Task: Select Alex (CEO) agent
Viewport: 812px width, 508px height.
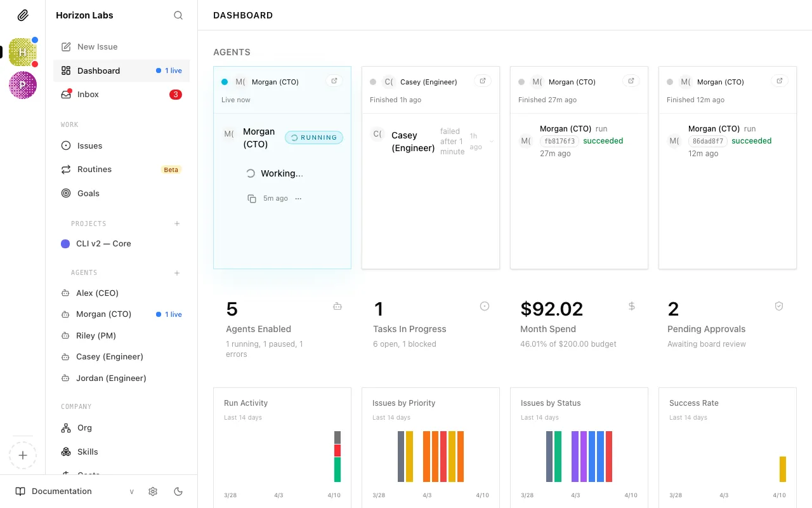Action: [121, 293]
